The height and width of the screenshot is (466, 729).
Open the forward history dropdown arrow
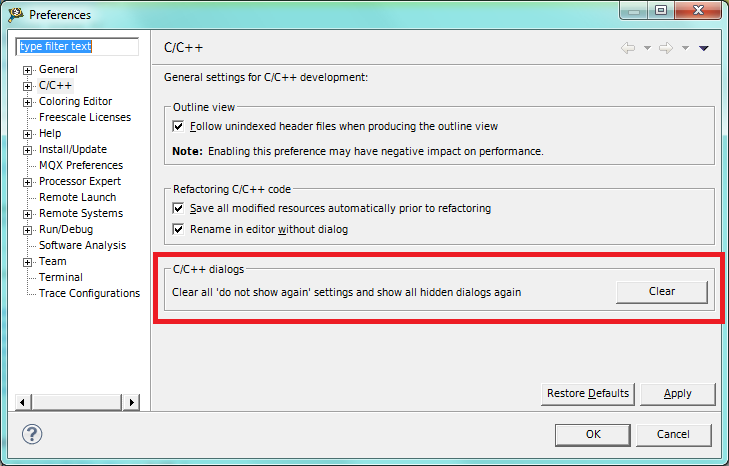[x=685, y=48]
